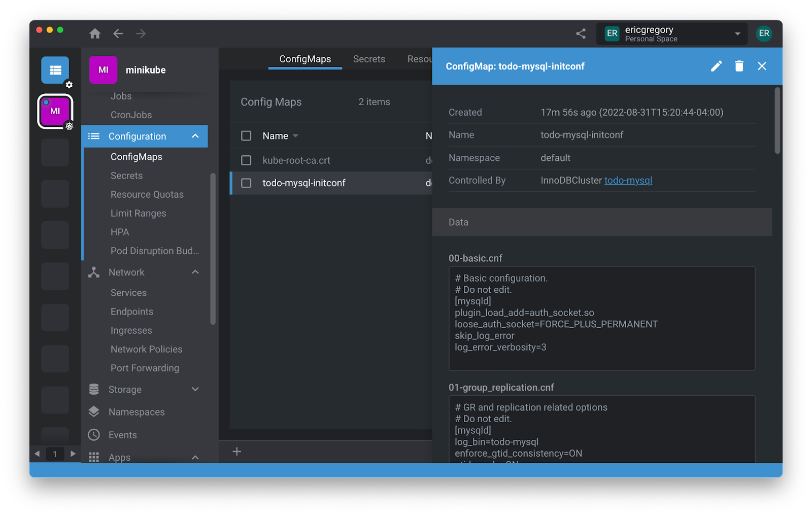Click the home icon in the top bar
The width and height of the screenshot is (812, 516).
(95, 33)
